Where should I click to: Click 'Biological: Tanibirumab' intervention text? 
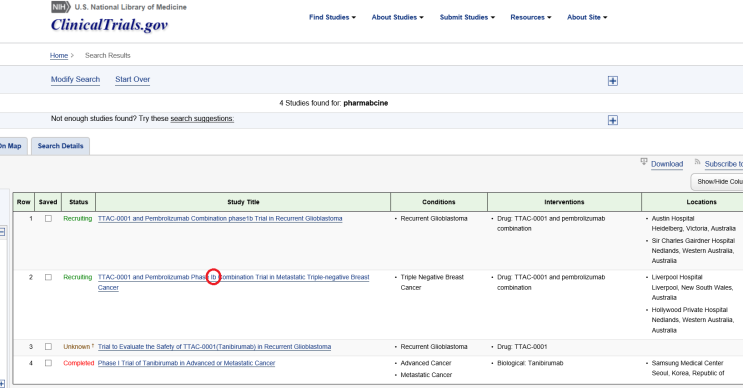pos(530,363)
